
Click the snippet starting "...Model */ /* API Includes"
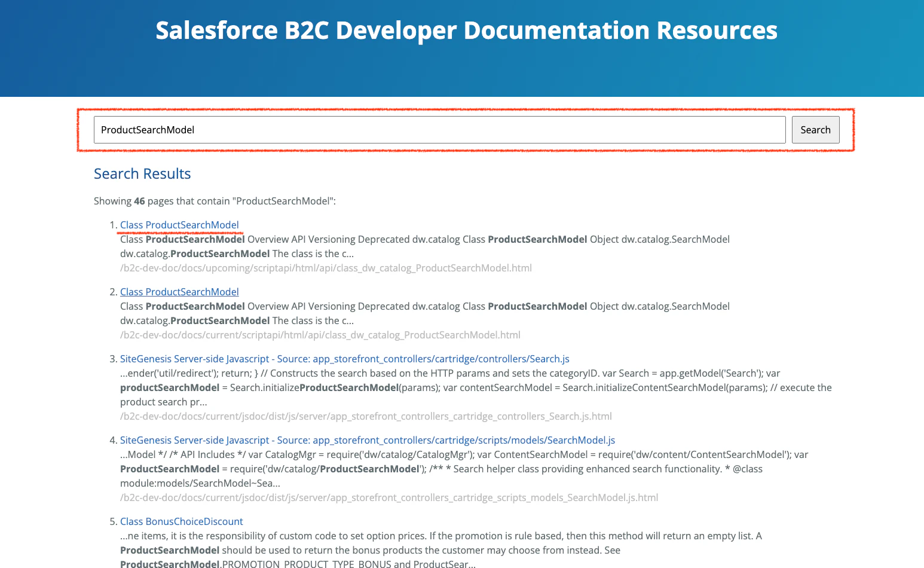[464, 469]
